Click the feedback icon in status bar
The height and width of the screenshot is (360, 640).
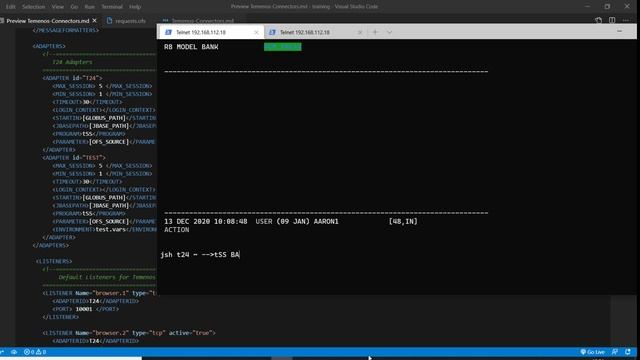tap(615, 352)
